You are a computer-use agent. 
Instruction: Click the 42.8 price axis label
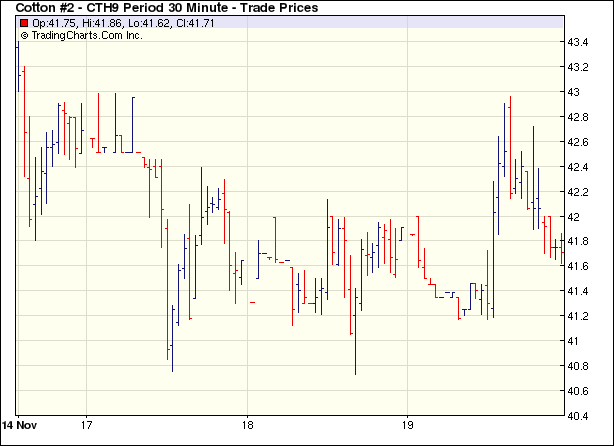coord(578,117)
